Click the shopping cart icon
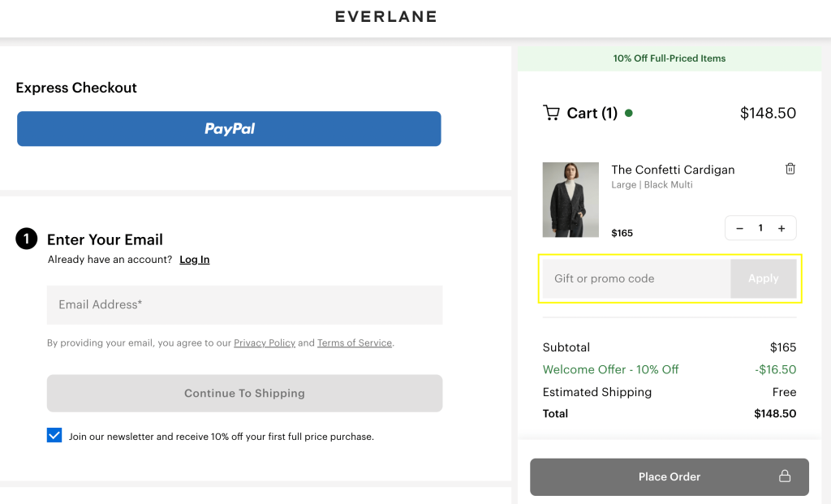This screenshot has width=831, height=504. coord(551,113)
